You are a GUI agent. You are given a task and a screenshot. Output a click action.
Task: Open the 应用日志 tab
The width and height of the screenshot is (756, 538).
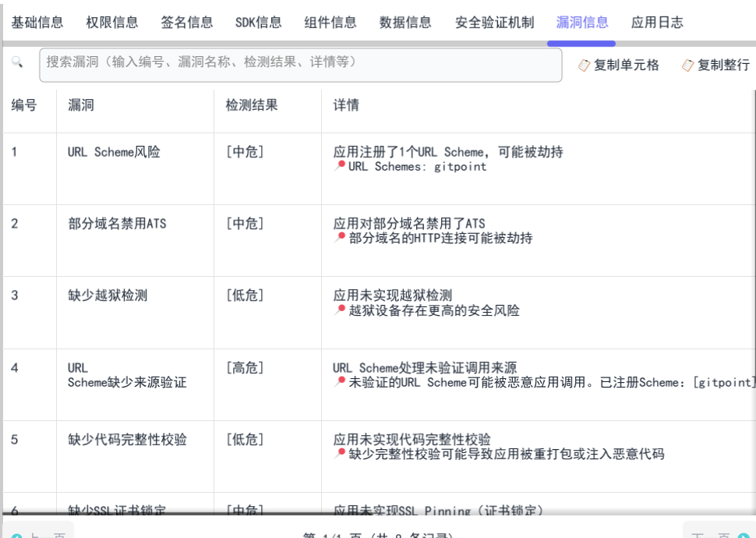coord(657,23)
